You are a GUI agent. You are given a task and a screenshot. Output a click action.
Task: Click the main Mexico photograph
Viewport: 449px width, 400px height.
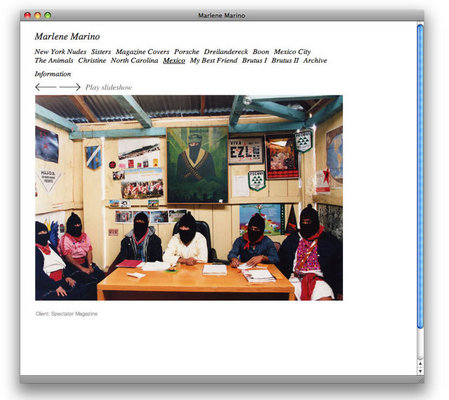189,198
